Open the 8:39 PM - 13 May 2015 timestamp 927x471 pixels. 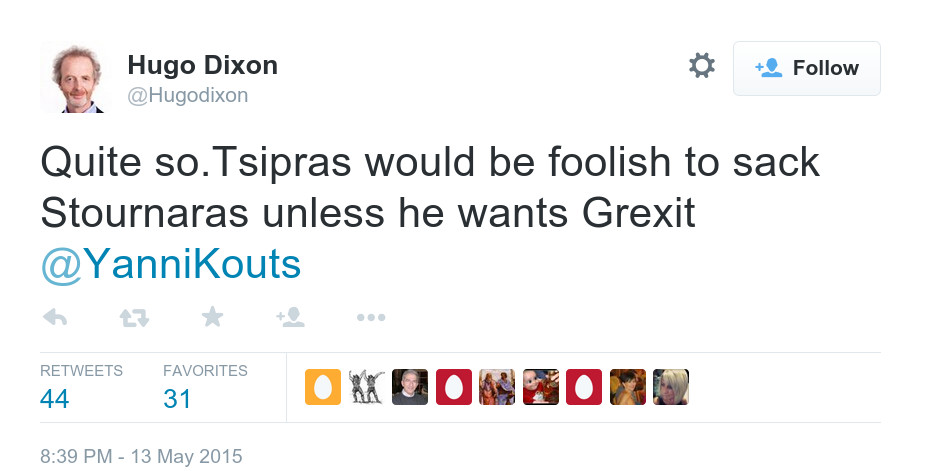pos(141,456)
